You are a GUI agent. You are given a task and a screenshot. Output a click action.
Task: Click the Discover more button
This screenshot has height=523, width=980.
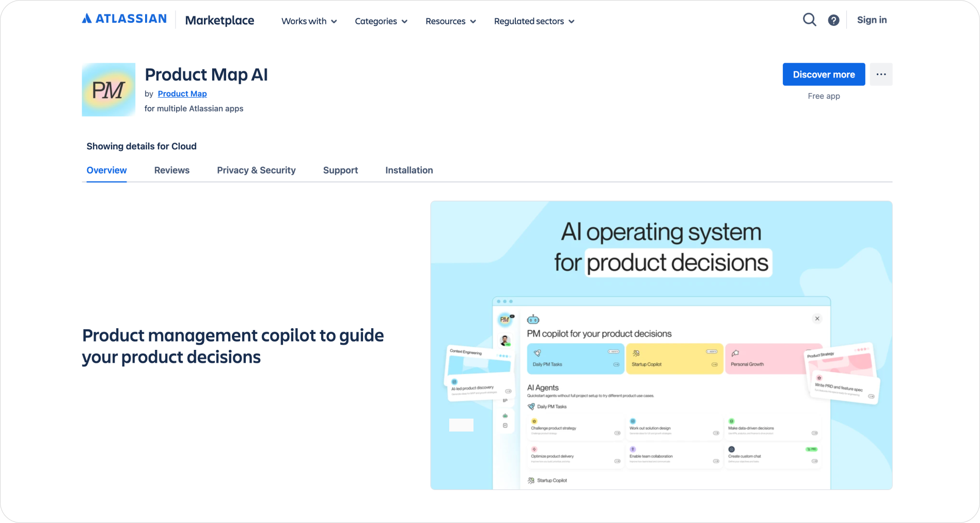[x=824, y=74]
